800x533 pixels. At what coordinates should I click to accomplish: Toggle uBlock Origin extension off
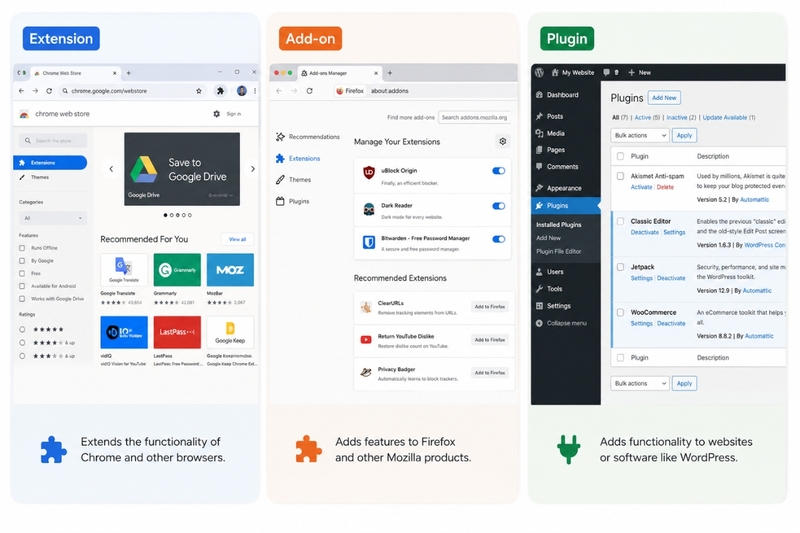point(498,171)
